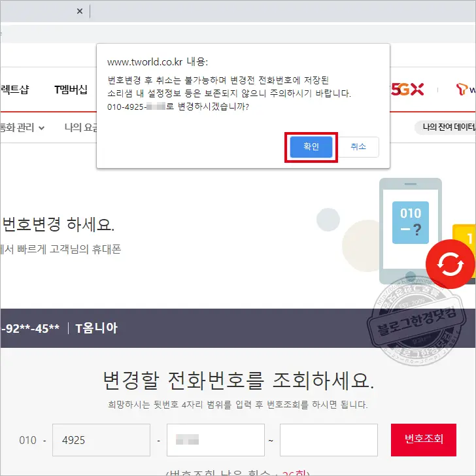
Task: Click the red refresh circular icon
Action: coord(450,263)
